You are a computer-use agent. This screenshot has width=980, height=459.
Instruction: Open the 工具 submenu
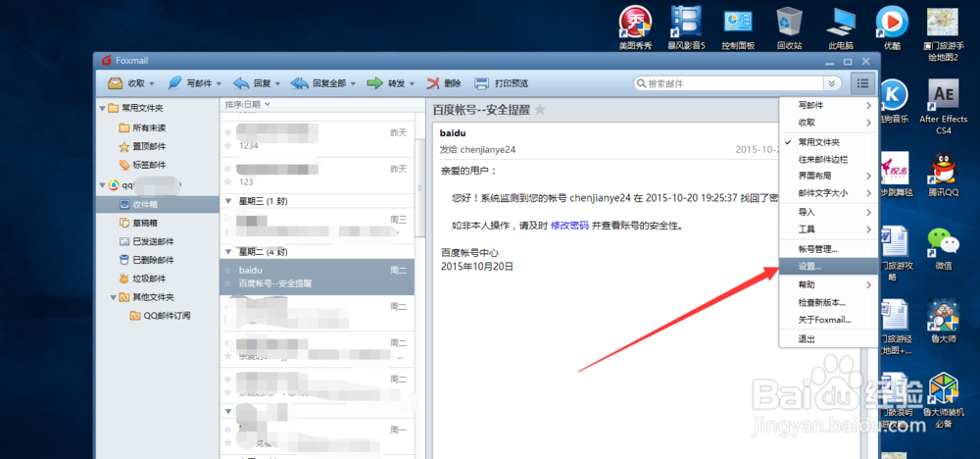click(x=828, y=229)
